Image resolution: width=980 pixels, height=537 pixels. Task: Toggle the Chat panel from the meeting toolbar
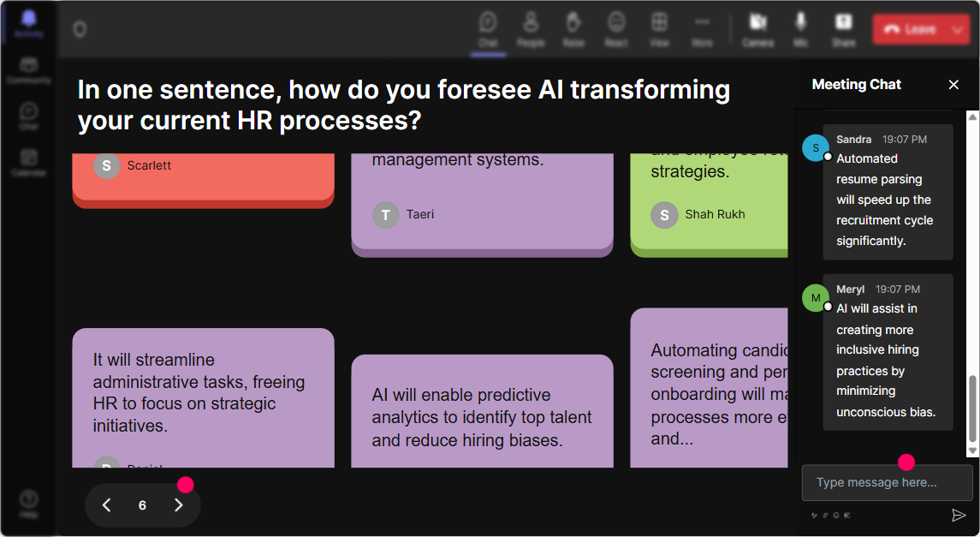[x=488, y=29]
